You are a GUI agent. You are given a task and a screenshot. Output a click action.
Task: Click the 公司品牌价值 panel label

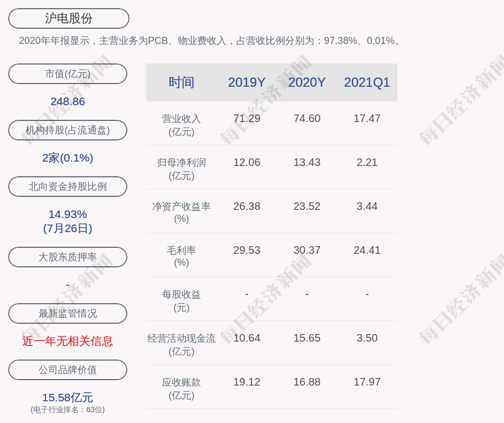pos(67,370)
